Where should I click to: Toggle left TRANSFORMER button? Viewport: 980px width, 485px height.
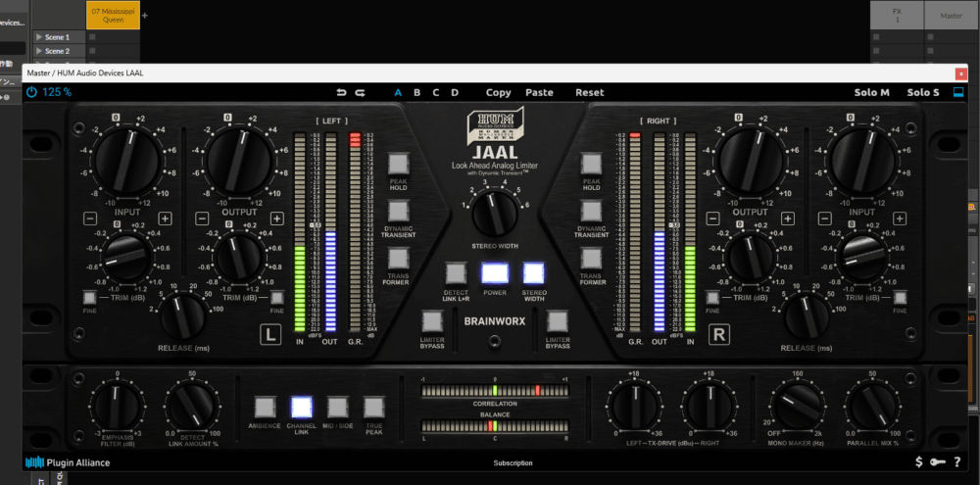coord(398,258)
